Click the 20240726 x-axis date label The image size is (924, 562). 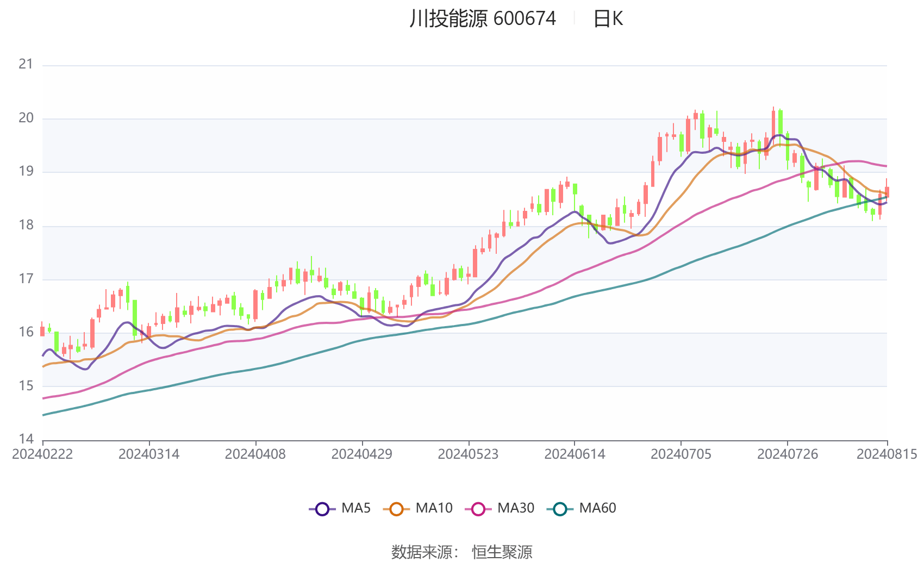click(788, 454)
